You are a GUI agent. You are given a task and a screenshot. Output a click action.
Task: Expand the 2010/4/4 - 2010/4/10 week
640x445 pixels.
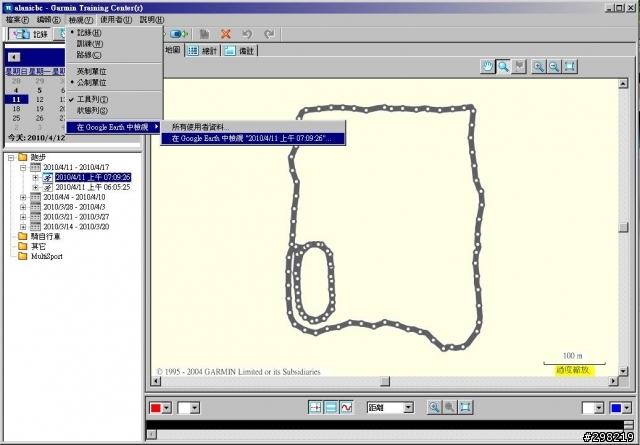click(x=23, y=197)
